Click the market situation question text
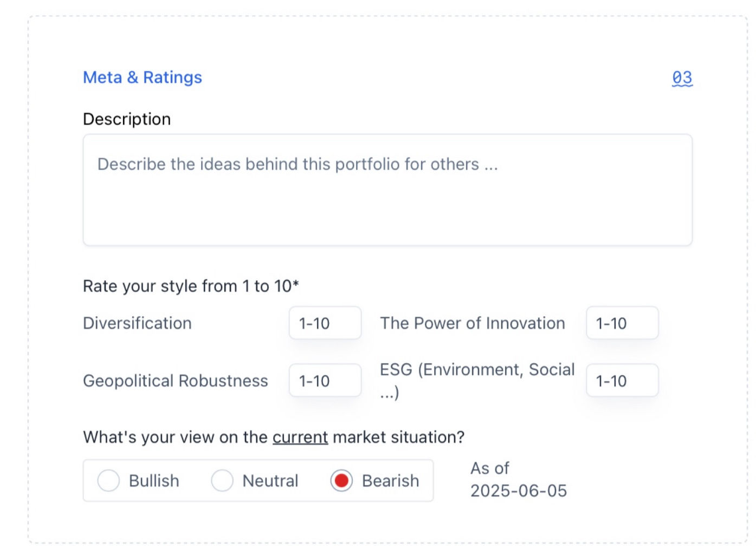 click(274, 437)
